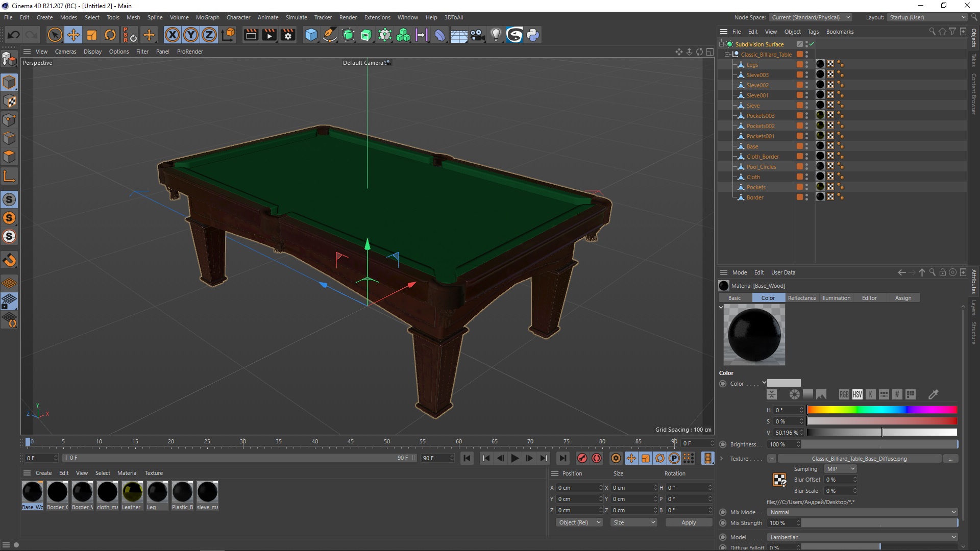Add a Light object from toolbar

tap(496, 35)
